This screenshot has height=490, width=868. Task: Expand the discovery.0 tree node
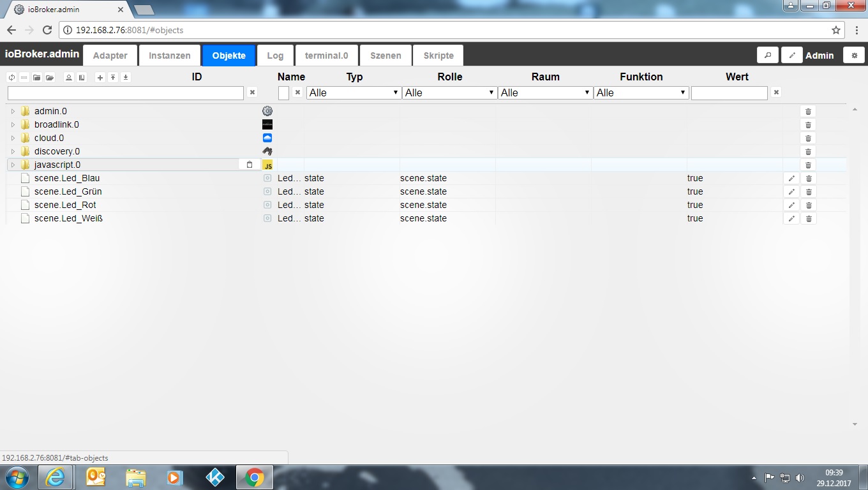(x=12, y=151)
